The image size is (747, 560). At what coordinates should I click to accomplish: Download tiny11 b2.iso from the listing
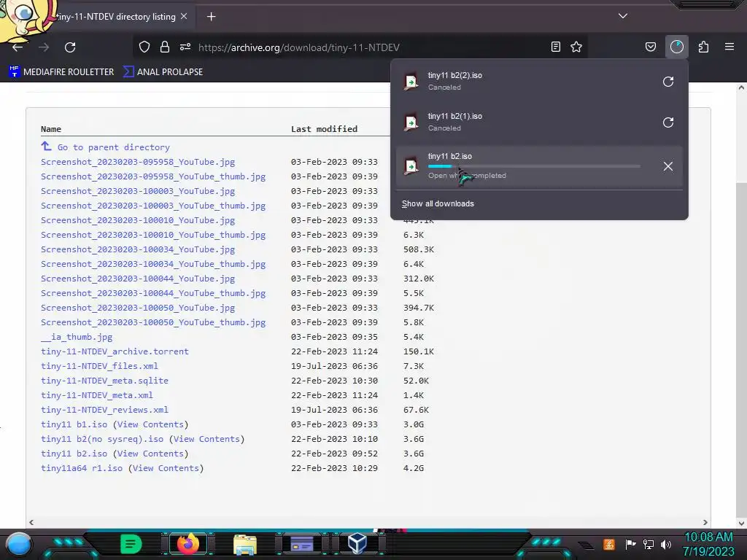coord(74,454)
